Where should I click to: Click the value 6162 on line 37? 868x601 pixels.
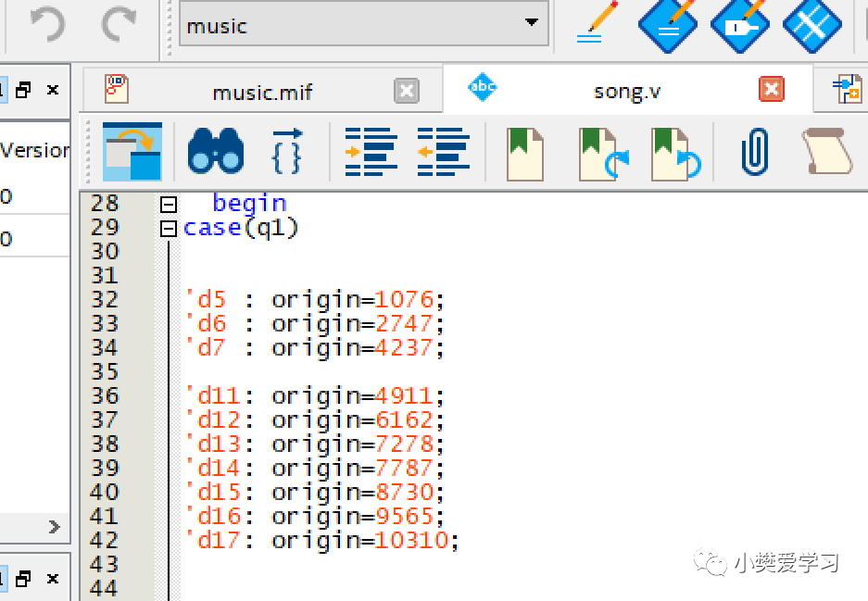pos(404,420)
